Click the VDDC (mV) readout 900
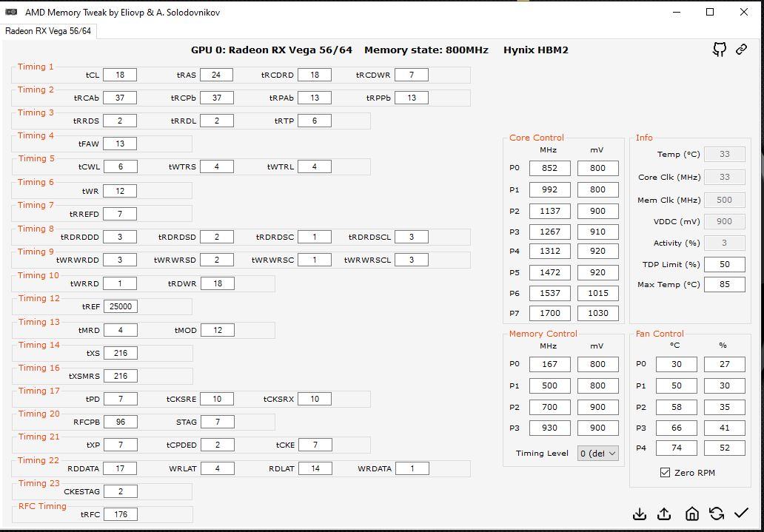This screenshot has height=532, width=764. [725, 222]
